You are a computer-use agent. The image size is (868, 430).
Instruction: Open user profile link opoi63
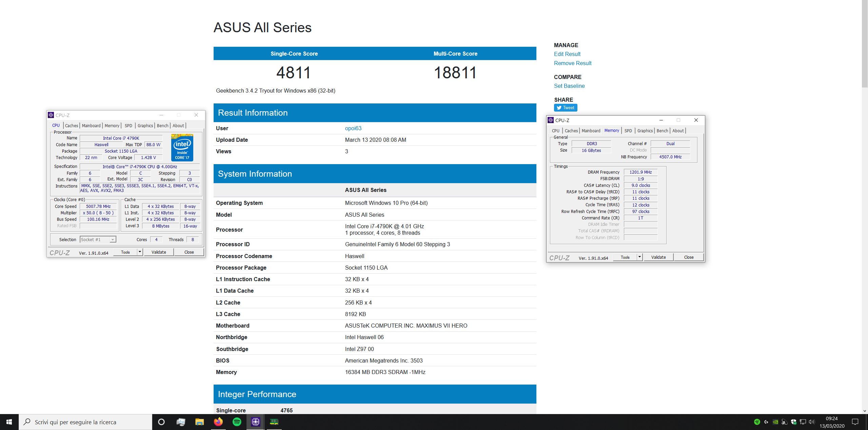point(353,128)
